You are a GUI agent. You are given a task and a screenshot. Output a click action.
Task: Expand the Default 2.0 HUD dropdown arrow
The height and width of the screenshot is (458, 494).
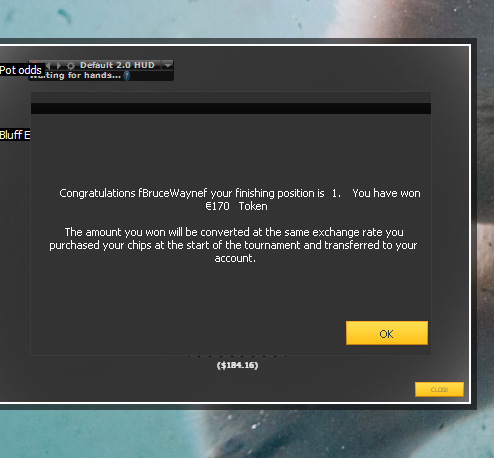[x=168, y=65]
